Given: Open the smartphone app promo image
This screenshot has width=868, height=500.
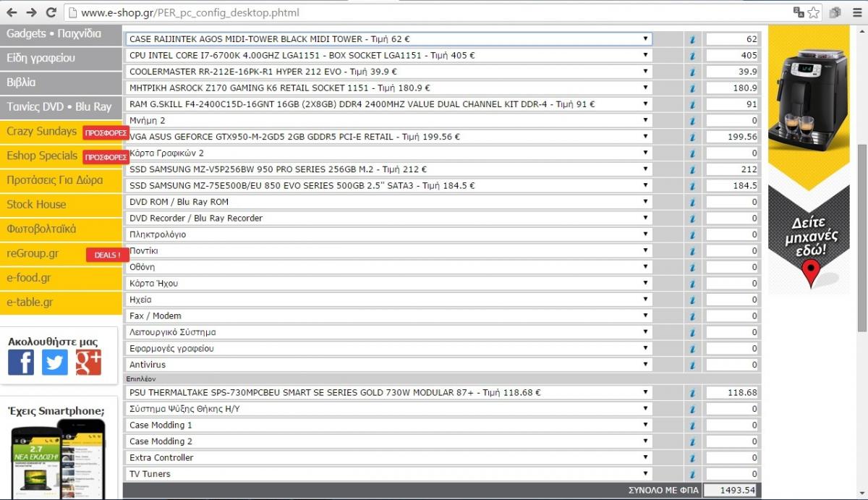Looking at the screenshot, I should tap(59, 459).
